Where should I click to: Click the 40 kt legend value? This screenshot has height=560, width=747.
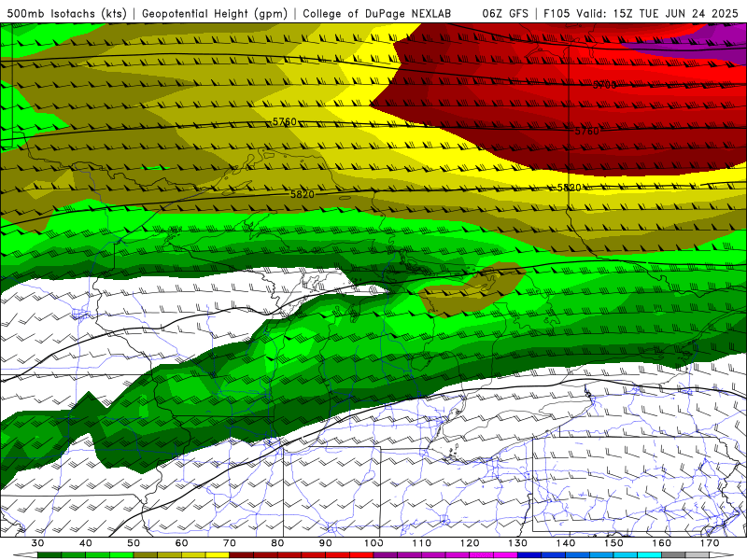pyautogui.click(x=86, y=543)
